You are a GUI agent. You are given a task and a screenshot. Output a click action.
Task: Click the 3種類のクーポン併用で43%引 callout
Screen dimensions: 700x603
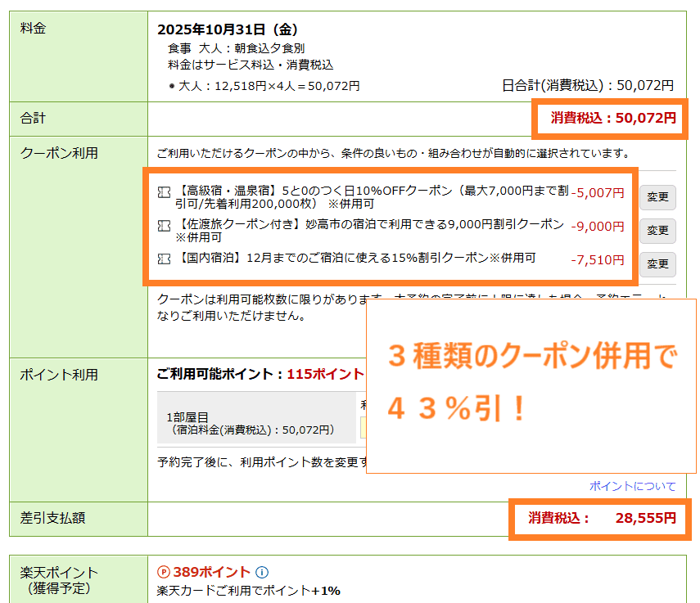tap(531, 385)
